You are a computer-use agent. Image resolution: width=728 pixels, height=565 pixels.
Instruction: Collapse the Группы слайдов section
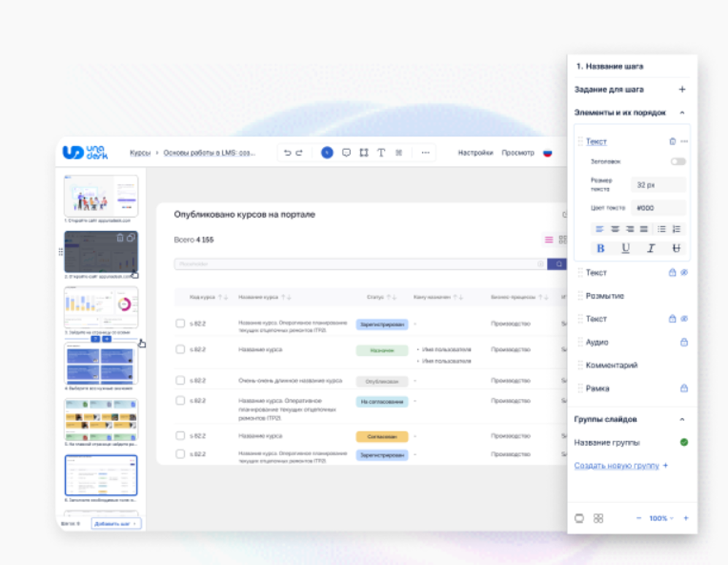click(682, 420)
